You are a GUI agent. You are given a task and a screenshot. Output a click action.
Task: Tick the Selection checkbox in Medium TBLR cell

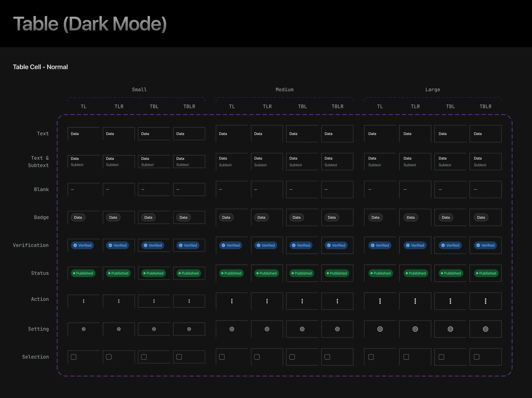327,357
